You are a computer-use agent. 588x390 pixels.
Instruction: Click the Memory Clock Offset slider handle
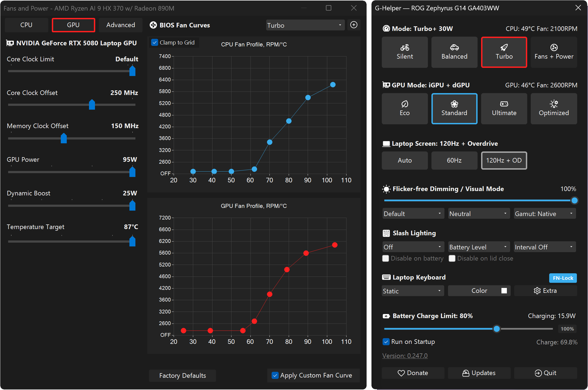pos(64,138)
